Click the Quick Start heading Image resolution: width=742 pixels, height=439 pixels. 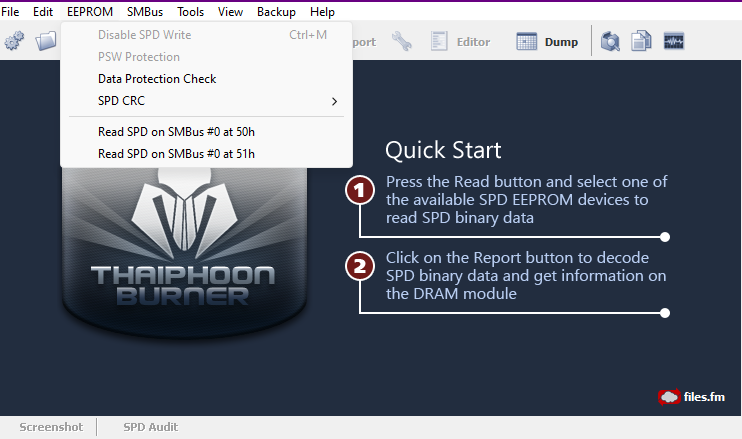point(443,150)
